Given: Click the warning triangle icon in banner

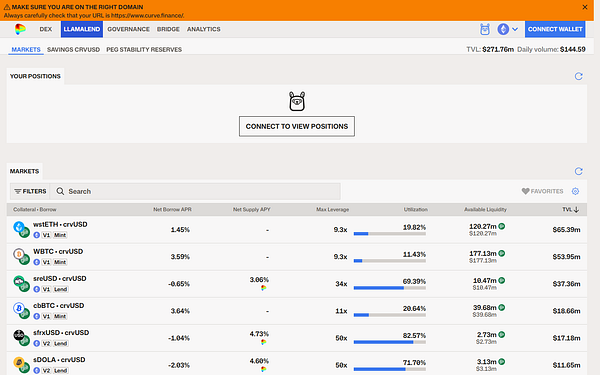Looking at the screenshot, I should [x=7, y=7].
